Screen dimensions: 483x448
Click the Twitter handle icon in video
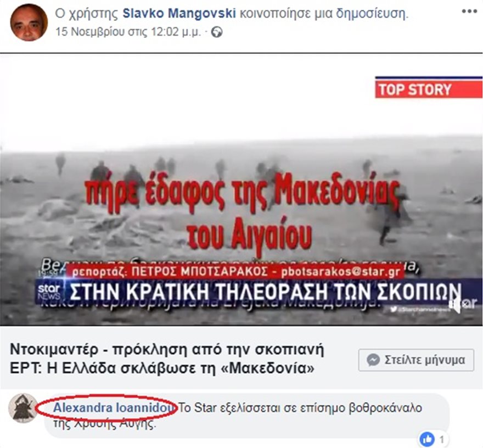point(393,310)
